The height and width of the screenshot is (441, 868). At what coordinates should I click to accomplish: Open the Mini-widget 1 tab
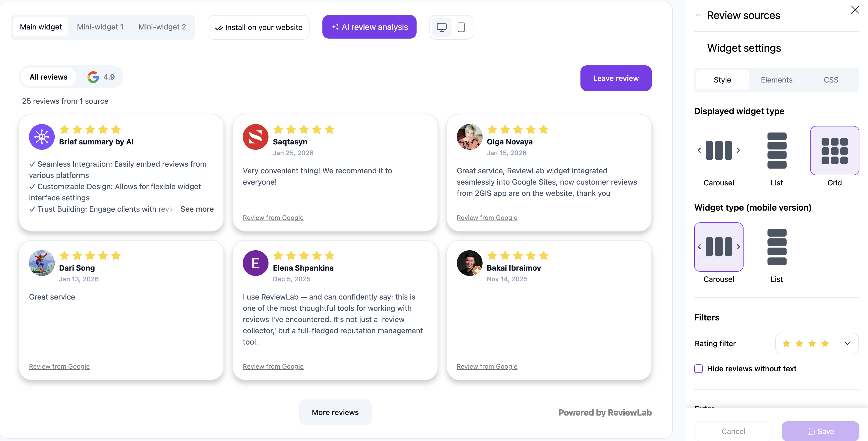coord(100,27)
